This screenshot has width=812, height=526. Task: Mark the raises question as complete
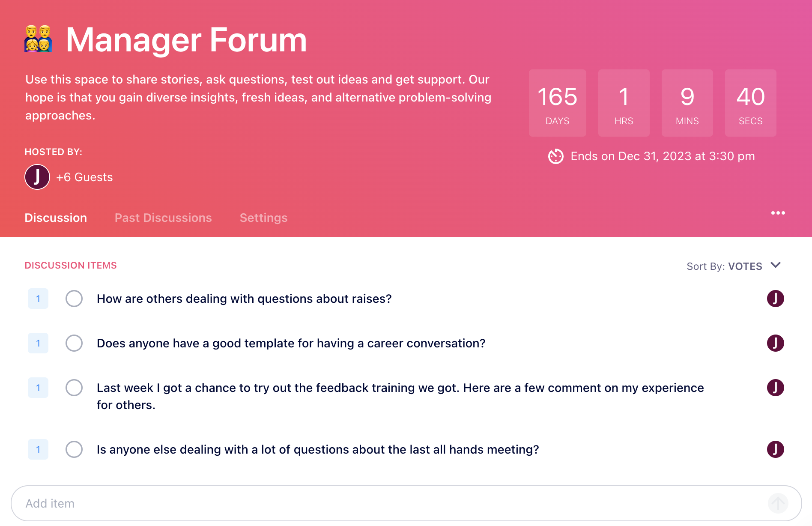(x=74, y=299)
